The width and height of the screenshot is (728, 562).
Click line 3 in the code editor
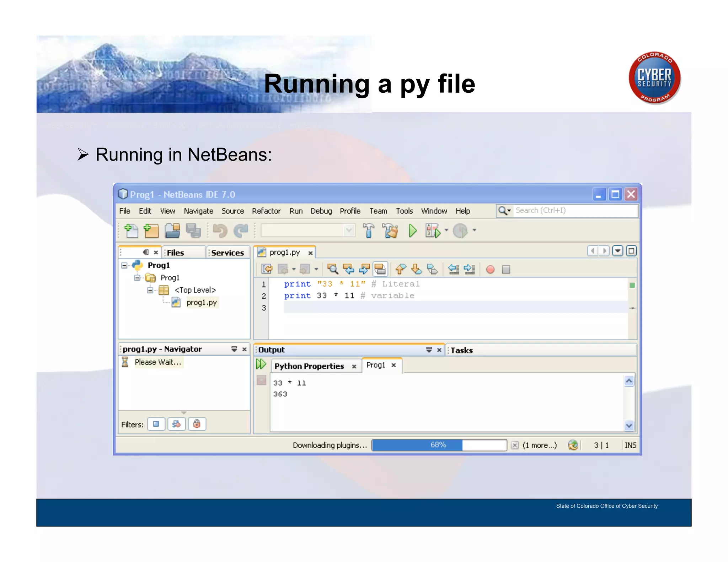coord(455,307)
